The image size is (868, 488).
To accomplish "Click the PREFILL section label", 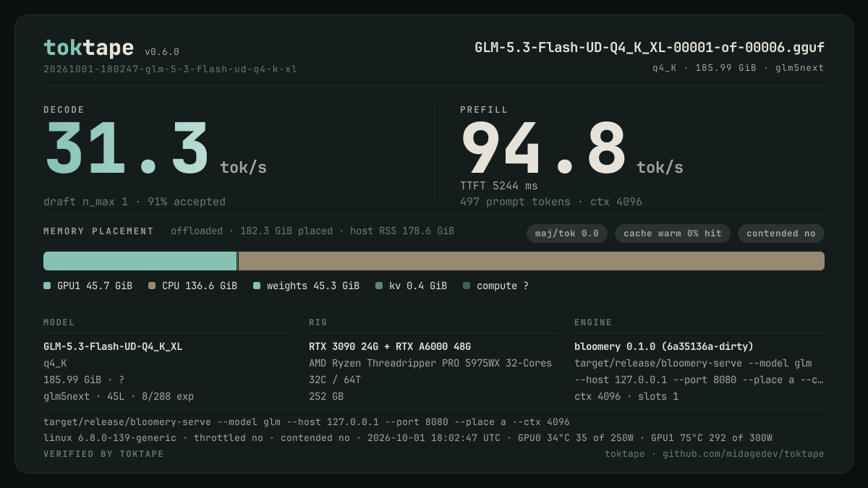I will pos(484,110).
